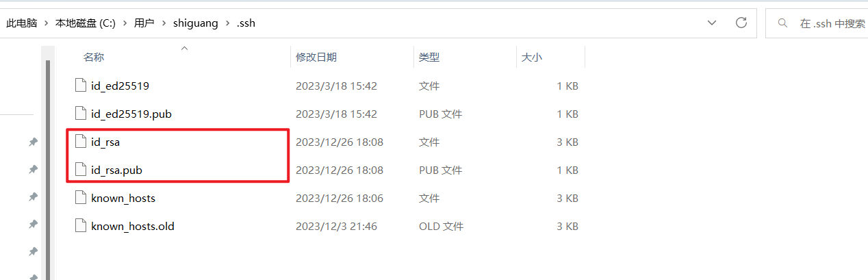Click the id_ed25519 file icon
The width and height of the screenshot is (868, 280).
[x=81, y=86]
